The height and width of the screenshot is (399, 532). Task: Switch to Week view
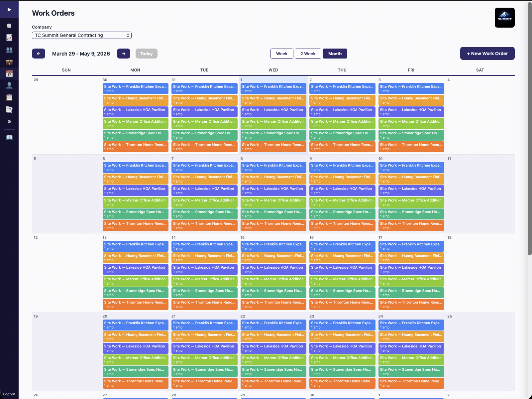click(281, 54)
